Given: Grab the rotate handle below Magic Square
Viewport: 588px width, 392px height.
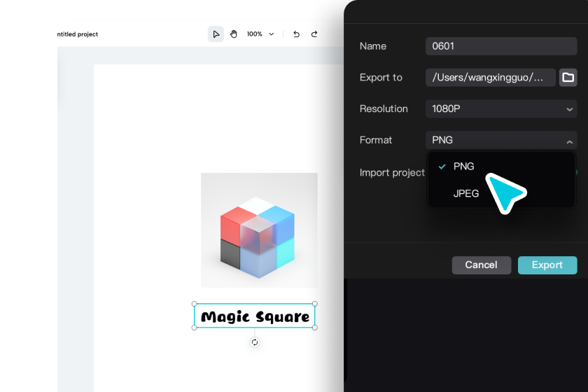Looking at the screenshot, I should pyautogui.click(x=255, y=342).
